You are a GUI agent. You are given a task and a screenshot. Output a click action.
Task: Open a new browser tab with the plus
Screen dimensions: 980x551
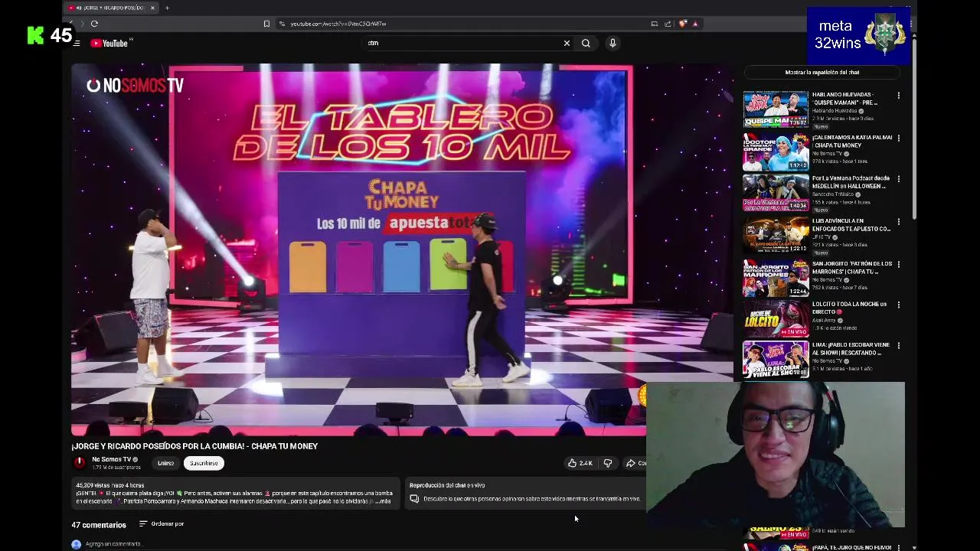pyautogui.click(x=167, y=8)
